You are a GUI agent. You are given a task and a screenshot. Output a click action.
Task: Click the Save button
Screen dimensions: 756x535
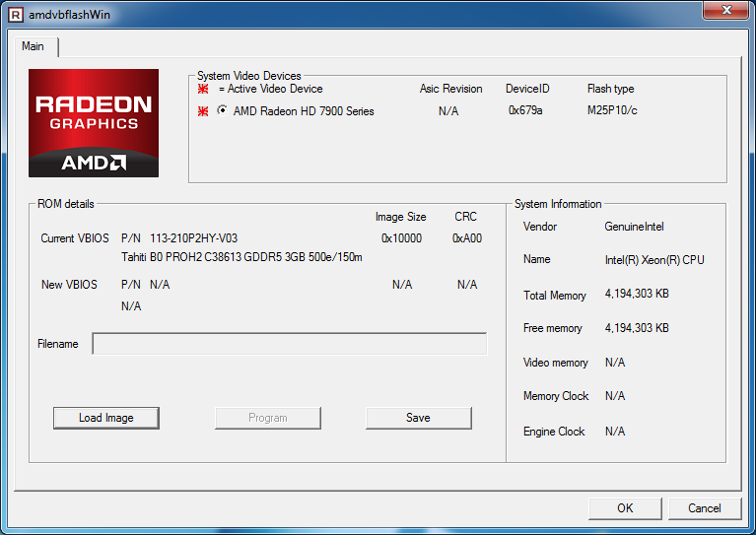click(419, 418)
